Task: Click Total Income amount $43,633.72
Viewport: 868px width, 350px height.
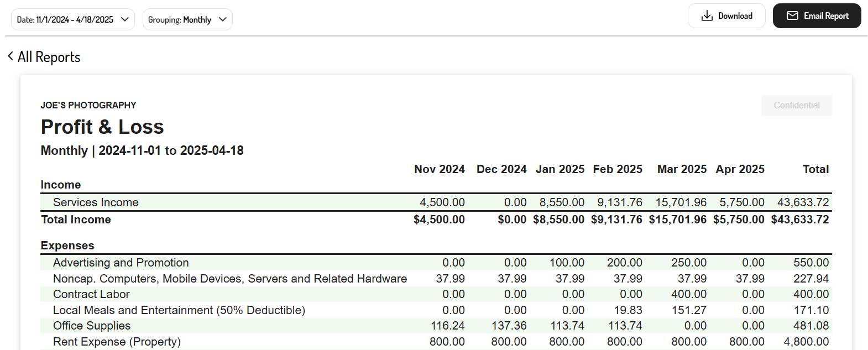Action: coord(800,220)
